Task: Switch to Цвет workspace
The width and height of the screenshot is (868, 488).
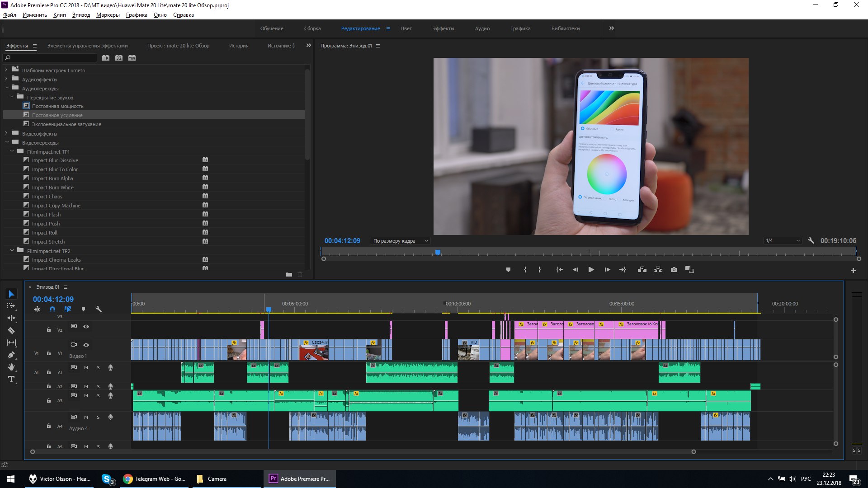Action: pyautogui.click(x=406, y=28)
